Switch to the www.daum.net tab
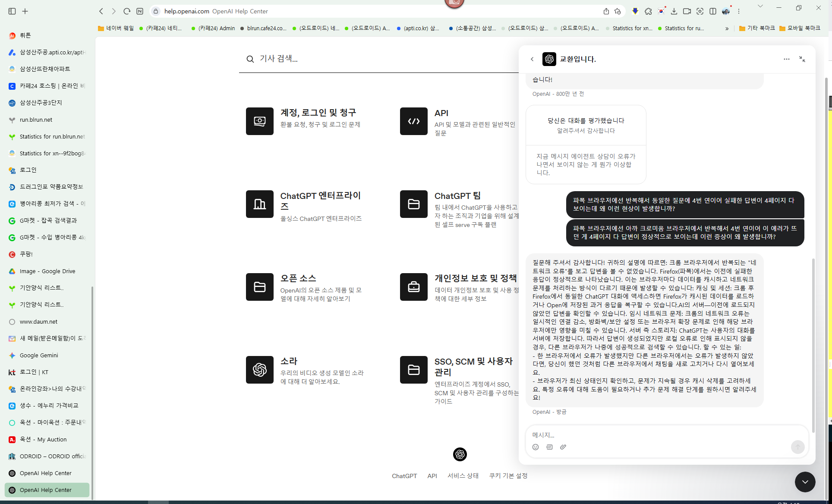Screen dimensions: 832x504 pyautogui.click(x=47, y=322)
